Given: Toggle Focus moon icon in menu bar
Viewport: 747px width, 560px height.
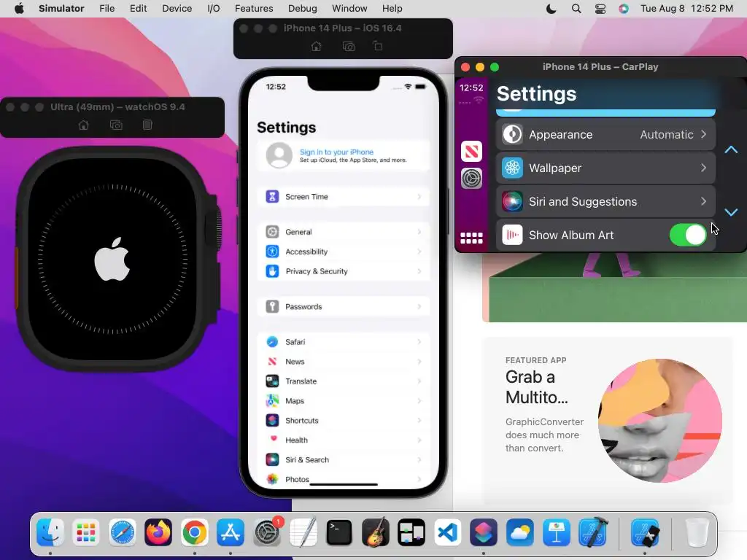Looking at the screenshot, I should pyautogui.click(x=551, y=9).
